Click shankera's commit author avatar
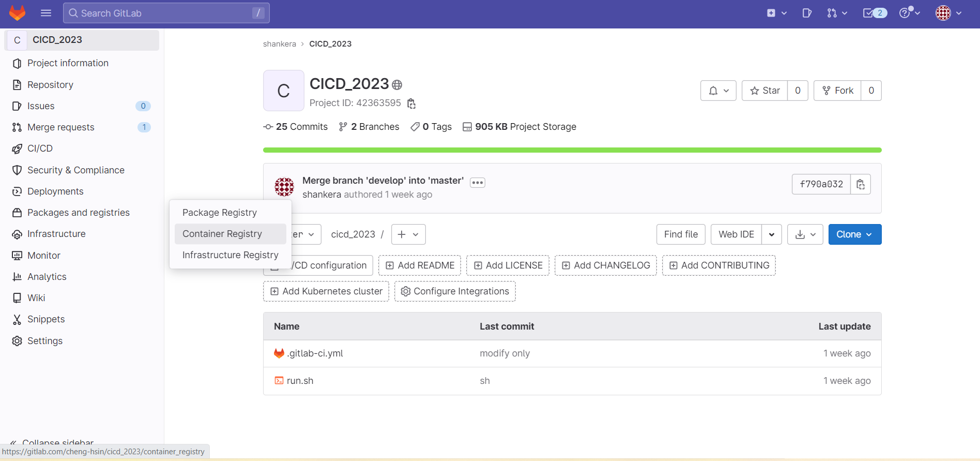The image size is (980, 461). [x=284, y=187]
